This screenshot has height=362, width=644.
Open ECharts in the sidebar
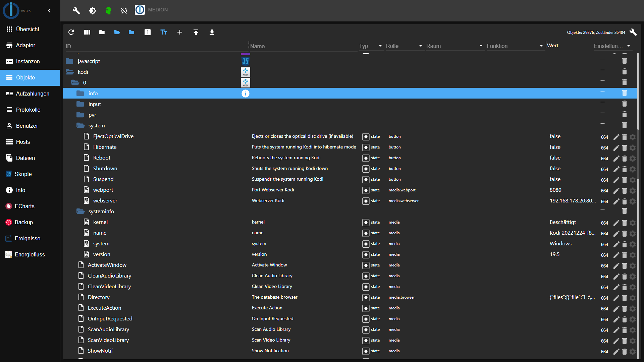pyautogui.click(x=30, y=206)
